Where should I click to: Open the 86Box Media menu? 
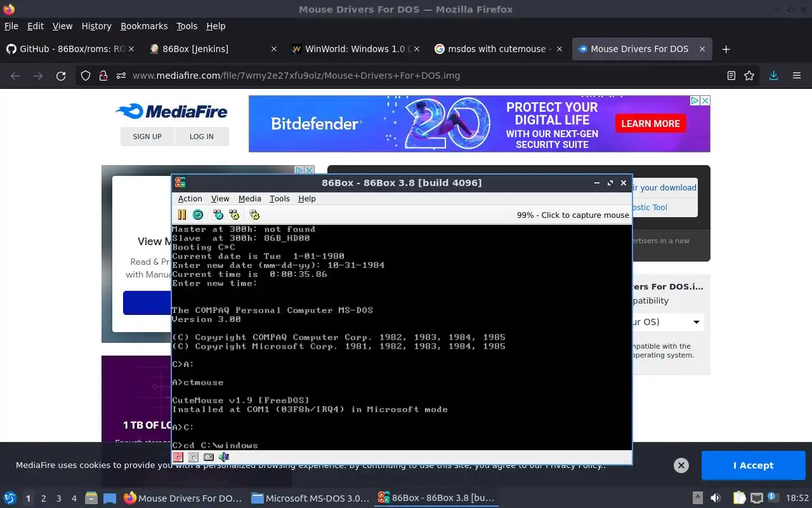point(250,199)
